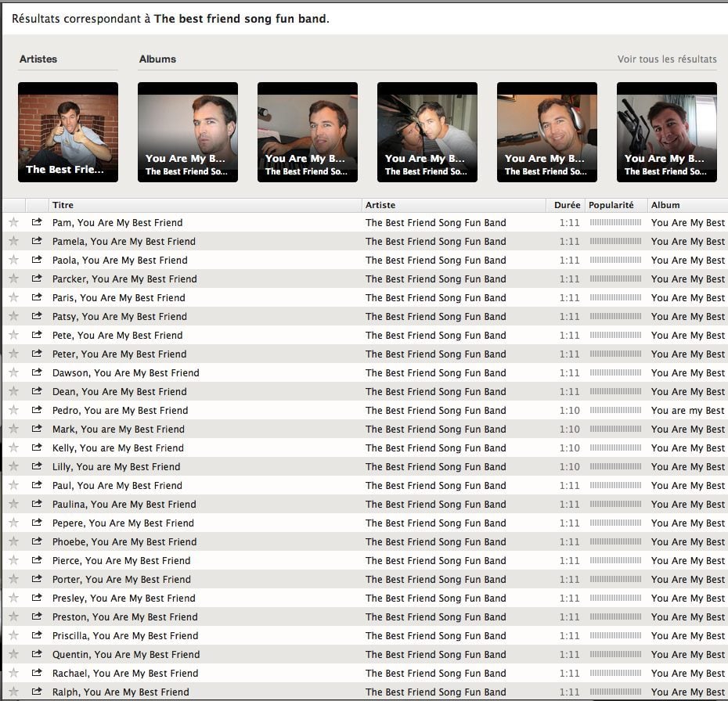The image size is (728, 701).
Task: Star the track "Pam, You Are My Best Friend"
Action: tap(13, 222)
